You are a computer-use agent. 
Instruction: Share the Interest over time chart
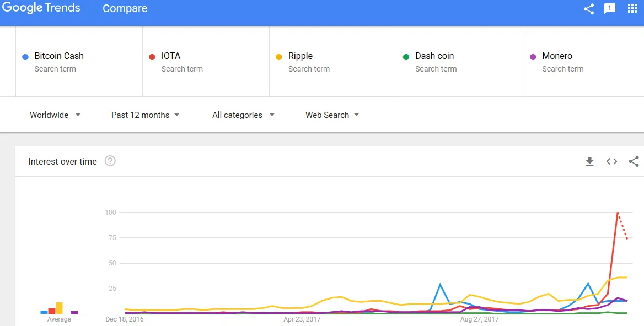pos(634,161)
